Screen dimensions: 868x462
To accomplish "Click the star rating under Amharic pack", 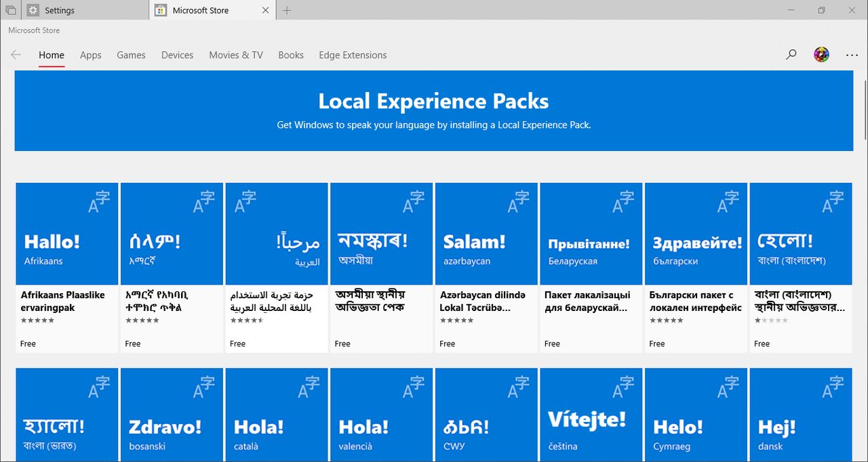I will (142, 320).
